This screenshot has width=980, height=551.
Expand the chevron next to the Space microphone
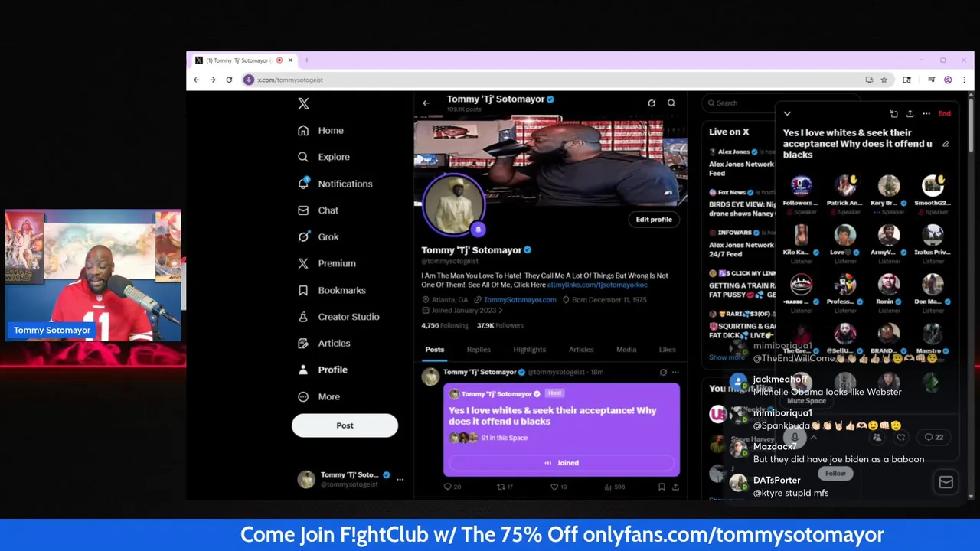click(814, 438)
